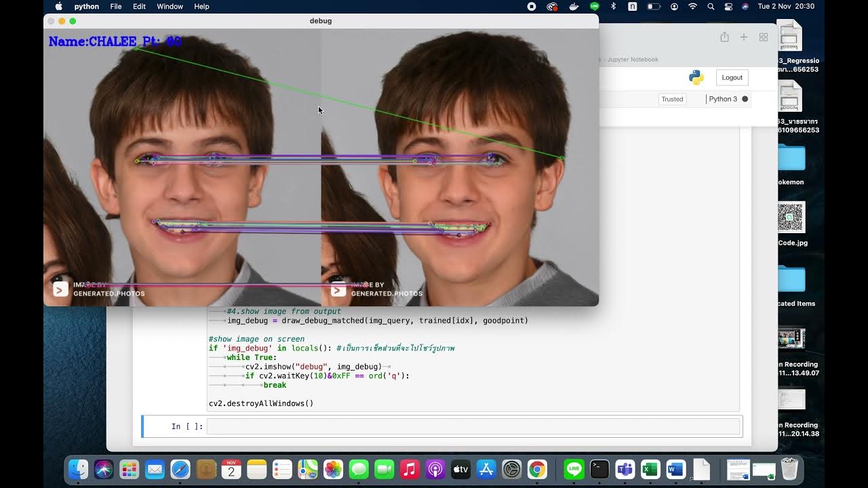Image resolution: width=868 pixels, height=488 pixels.
Task: Open the File menu
Action: pos(116,6)
